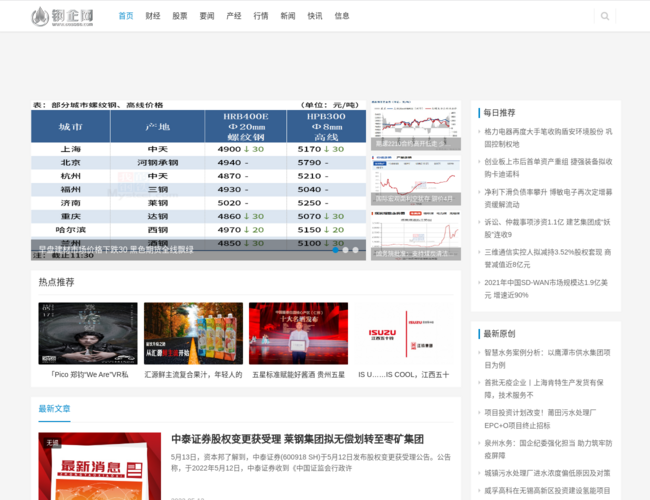The width and height of the screenshot is (650, 500).
Task: Open the 五星标准赋能好酱酒 event thumbnail
Action: (298, 333)
